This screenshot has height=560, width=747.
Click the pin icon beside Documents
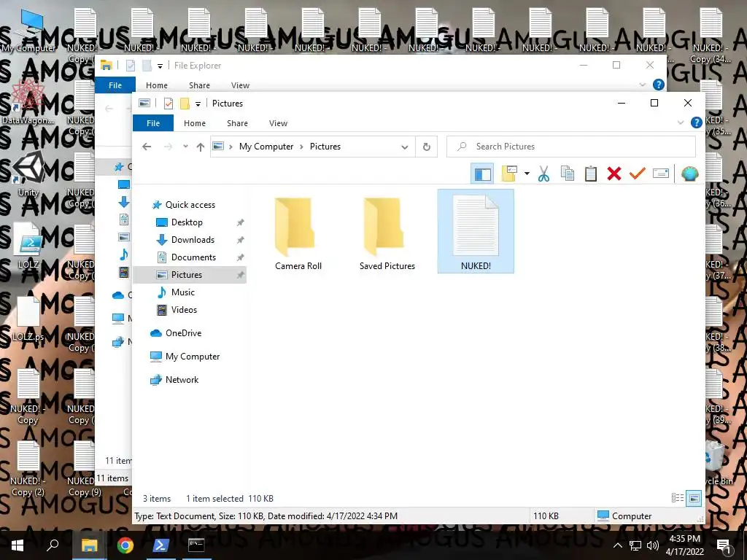pos(240,257)
